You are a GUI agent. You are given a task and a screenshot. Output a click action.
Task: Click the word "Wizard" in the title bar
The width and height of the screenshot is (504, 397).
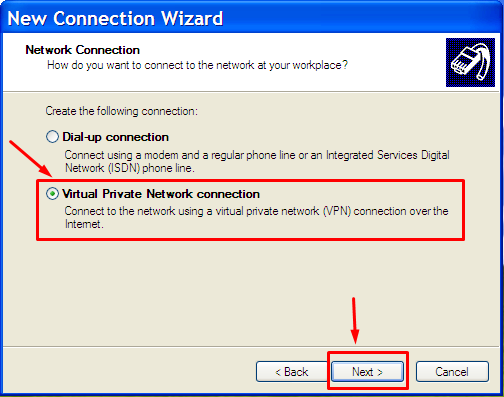point(192,18)
